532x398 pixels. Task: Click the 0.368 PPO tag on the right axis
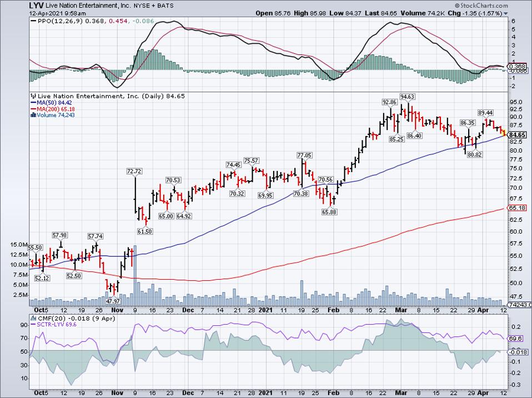(x=517, y=67)
